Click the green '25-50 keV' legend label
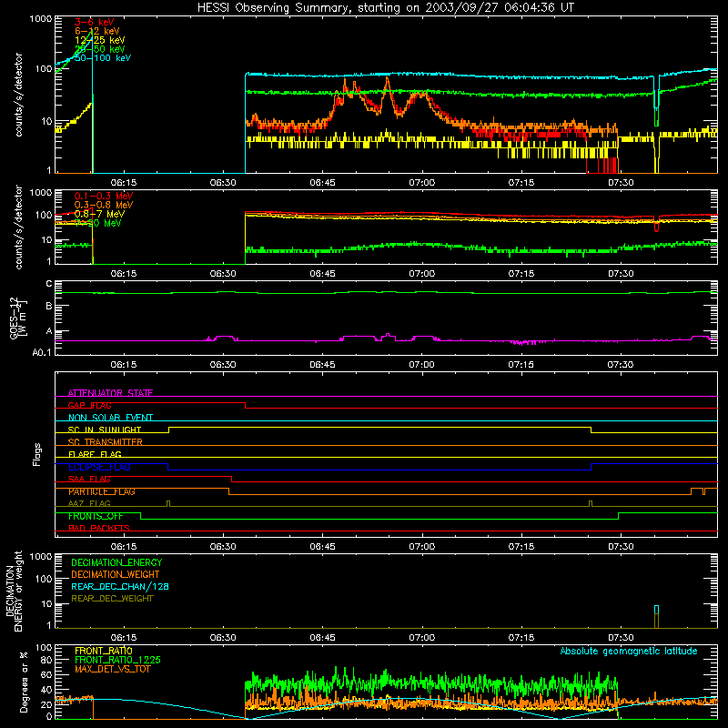 [100, 49]
